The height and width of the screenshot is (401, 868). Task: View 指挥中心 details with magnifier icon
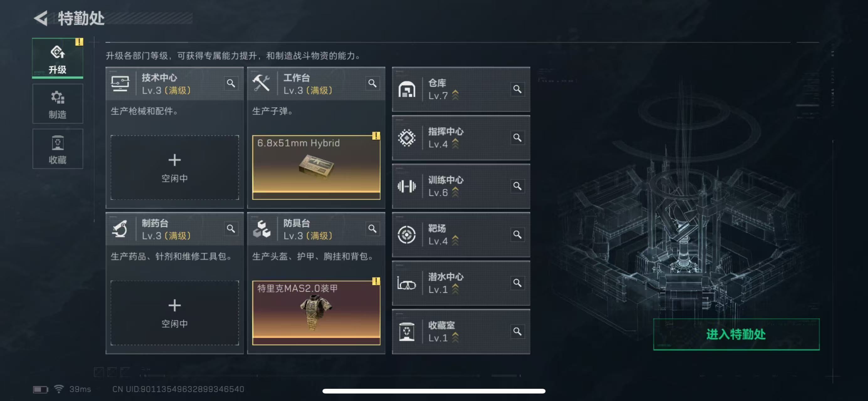(517, 137)
